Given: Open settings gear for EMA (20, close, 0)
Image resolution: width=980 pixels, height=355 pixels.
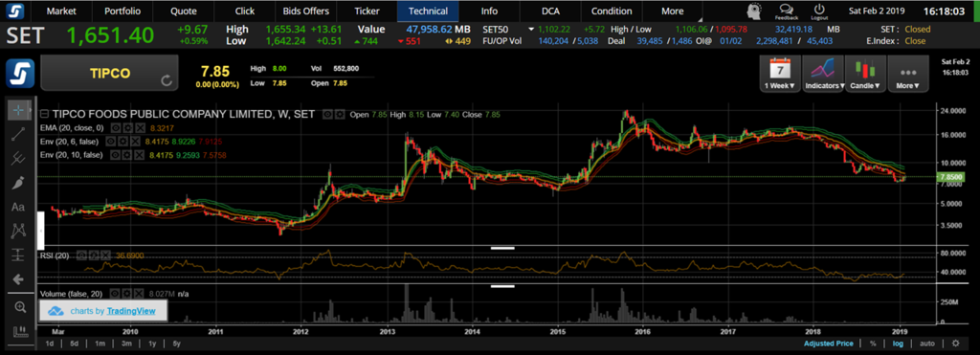Looking at the screenshot, I should coord(127,127).
